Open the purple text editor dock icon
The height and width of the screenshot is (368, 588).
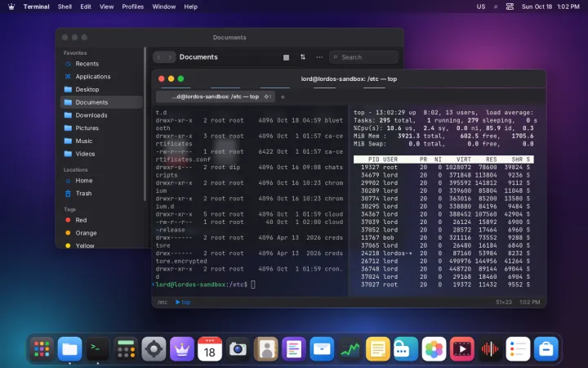click(x=294, y=349)
